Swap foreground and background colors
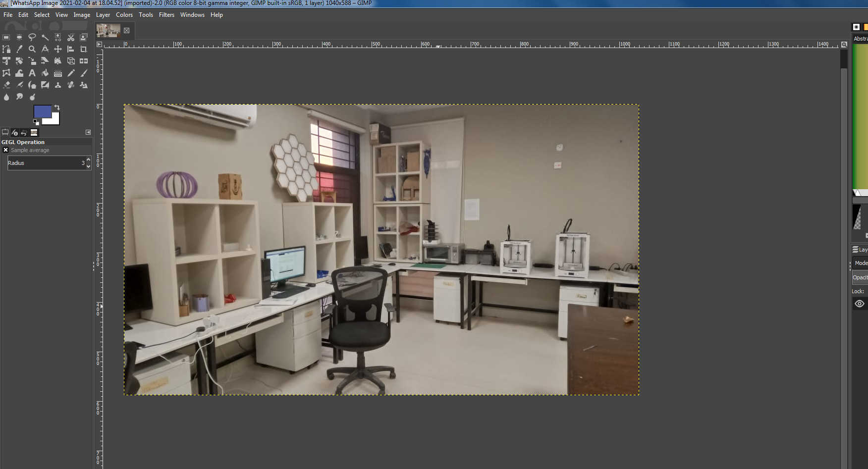The width and height of the screenshot is (868, 469). tap(57, 107)
